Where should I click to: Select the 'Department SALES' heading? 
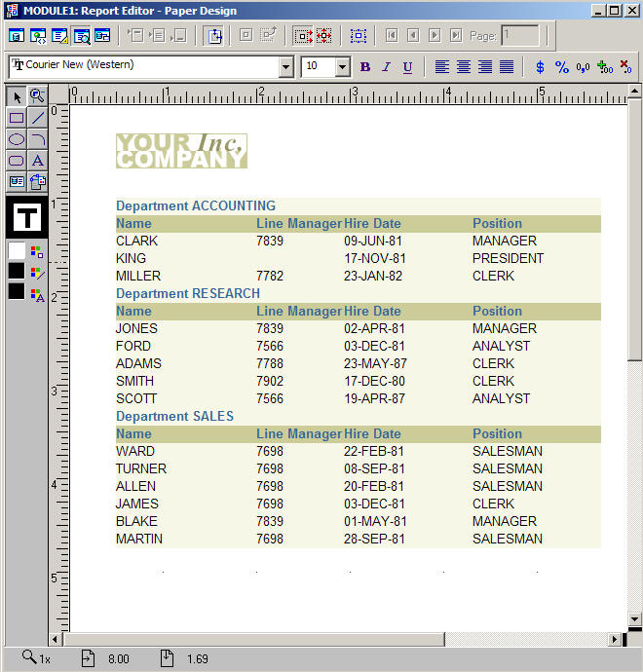tap(175, 416)
